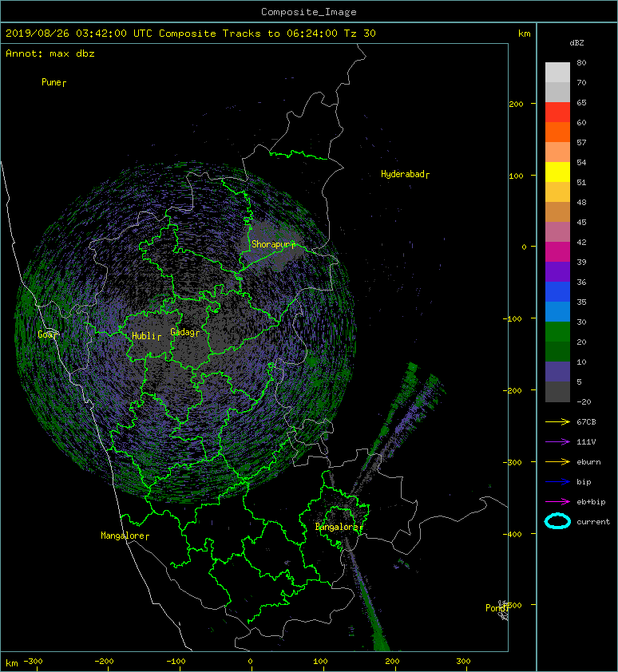The height and width of the screenshot is (672, 618).
Task: Click the brown 45–48 dBZ swatch
Action: click(x=557, y=211)
